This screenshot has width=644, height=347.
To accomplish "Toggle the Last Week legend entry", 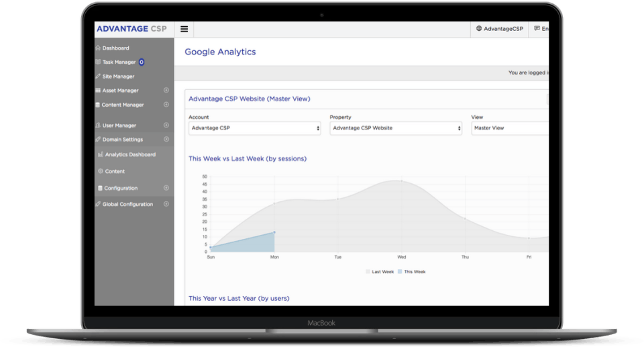I will [380, 272].
